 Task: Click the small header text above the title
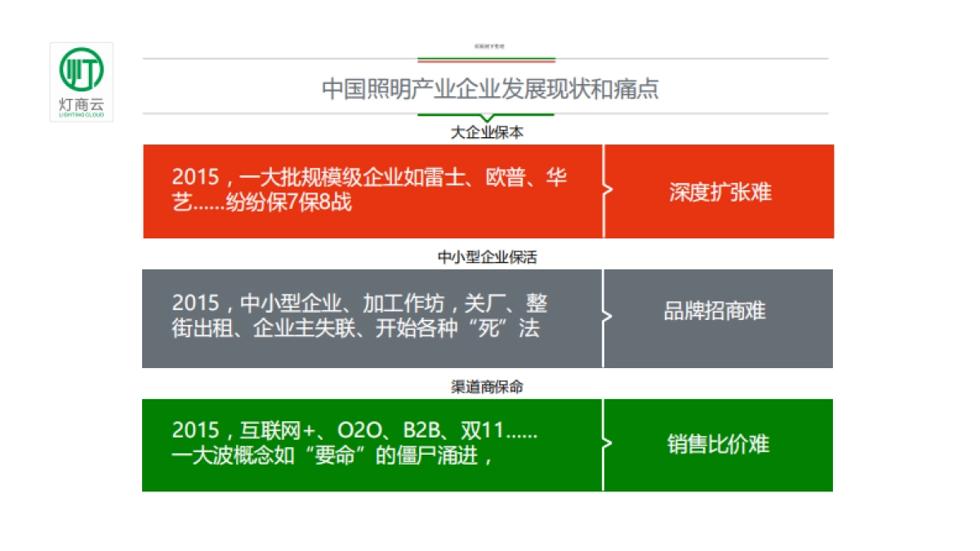pos(487,47)
